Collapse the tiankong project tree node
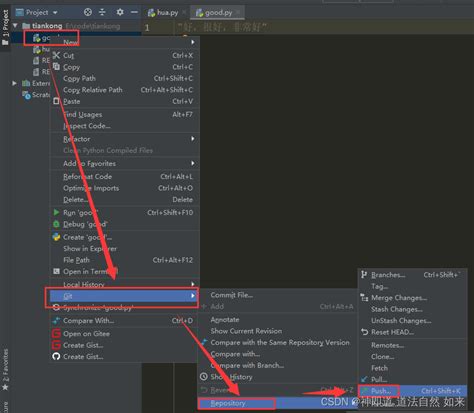This screenshot has width=474, height=413. (x=15, y=26)
